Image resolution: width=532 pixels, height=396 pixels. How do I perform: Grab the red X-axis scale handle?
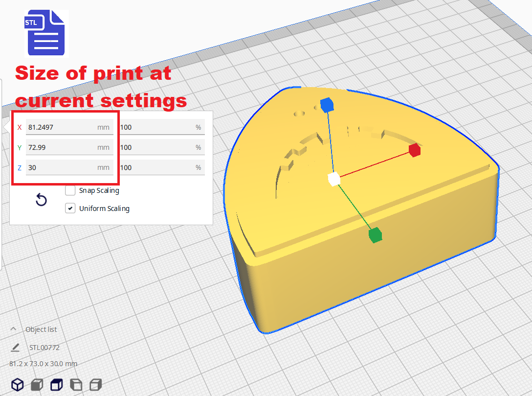[415, 150]
